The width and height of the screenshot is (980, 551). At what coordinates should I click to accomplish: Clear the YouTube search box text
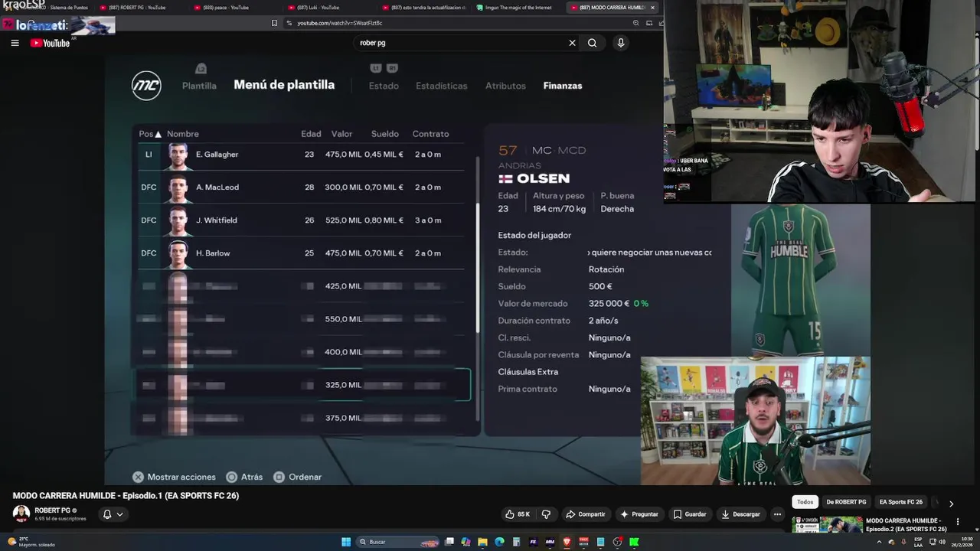click(572, 43)
